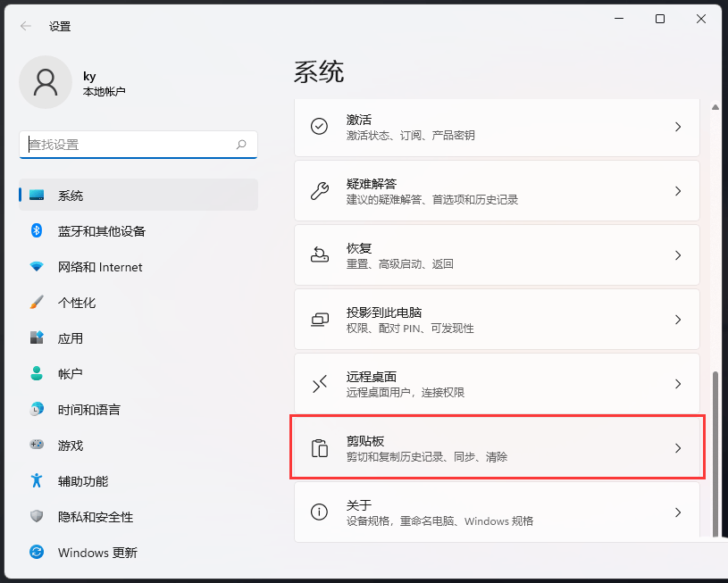Open 剪贴板 clipboard settings
This screenshot has height=583, width=728.
pyautogui.click(x=497, y=447)
